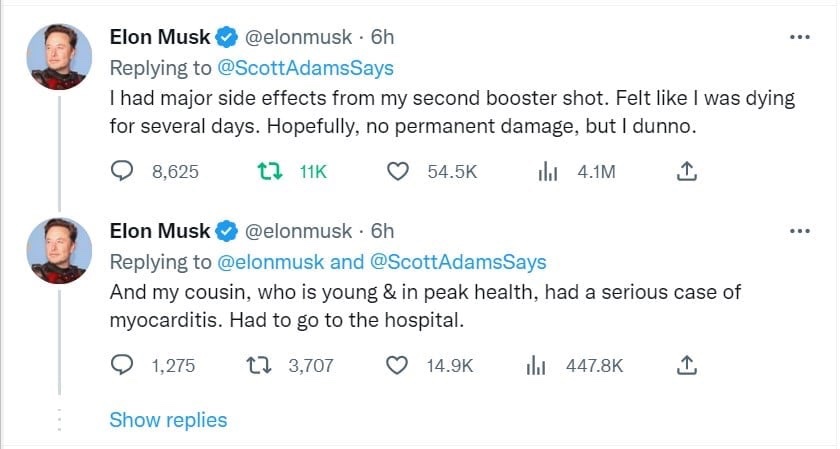Viewport: 840px width, 449px height.
Task: Click Elon Musk avatar on second tweet
Action: [x=59, y=249]
